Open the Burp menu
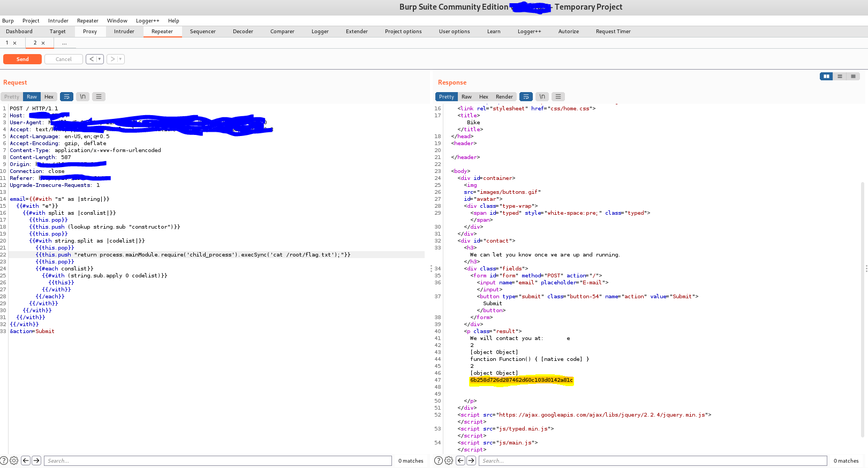The width and height of the screenshot is (868, 468). pos(8,21)
